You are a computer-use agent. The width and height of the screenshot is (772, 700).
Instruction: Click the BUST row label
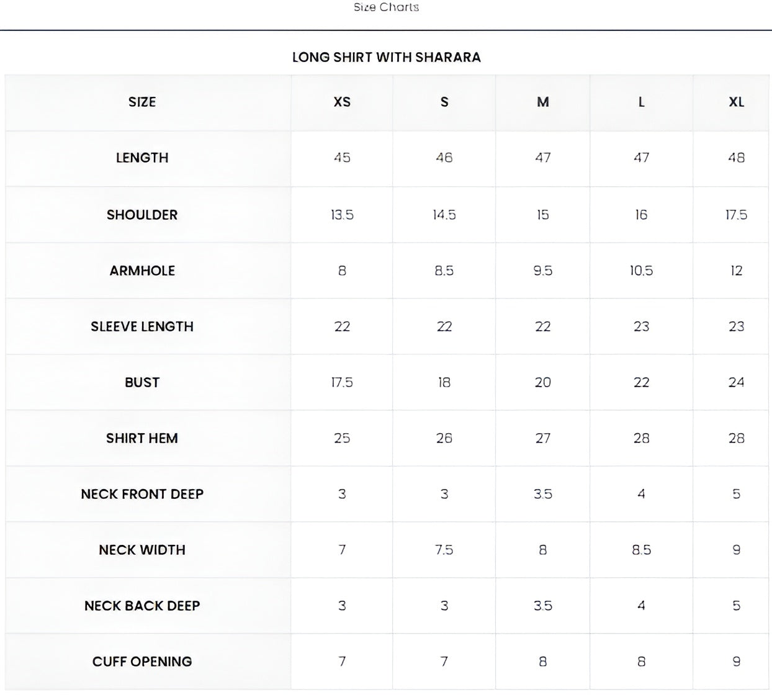pos(142,382)
